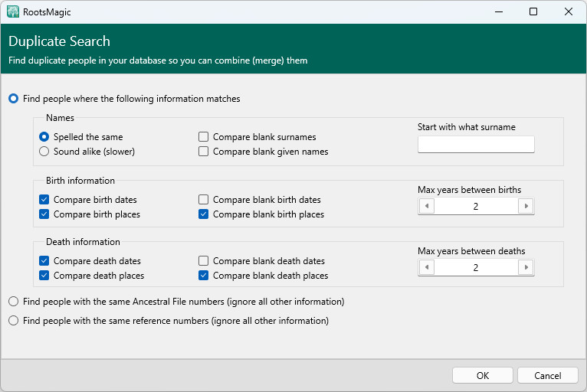587x392 pixels.
Task: Click the max years between births value
Action: (x=476, y=206)
